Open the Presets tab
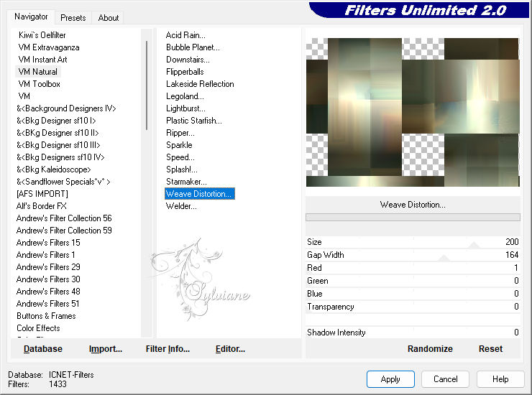Screen dimensions: 532x395 tap(73, 18)
